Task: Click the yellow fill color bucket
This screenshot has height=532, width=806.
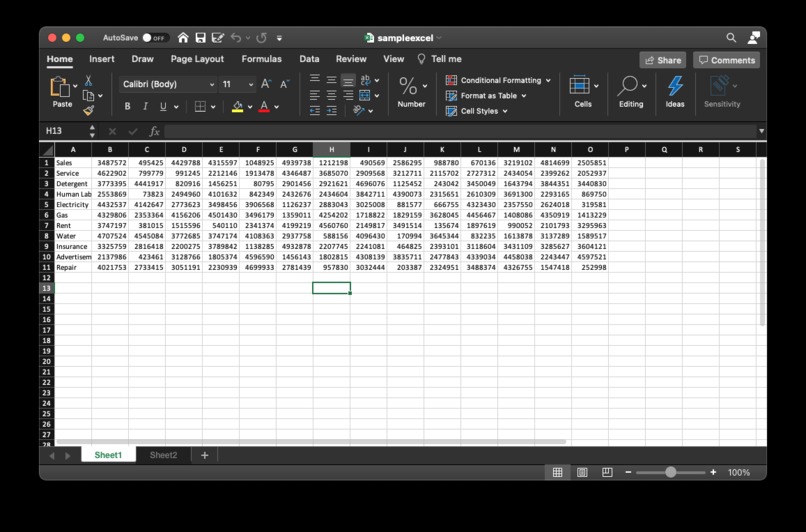Action: point(237,106)
